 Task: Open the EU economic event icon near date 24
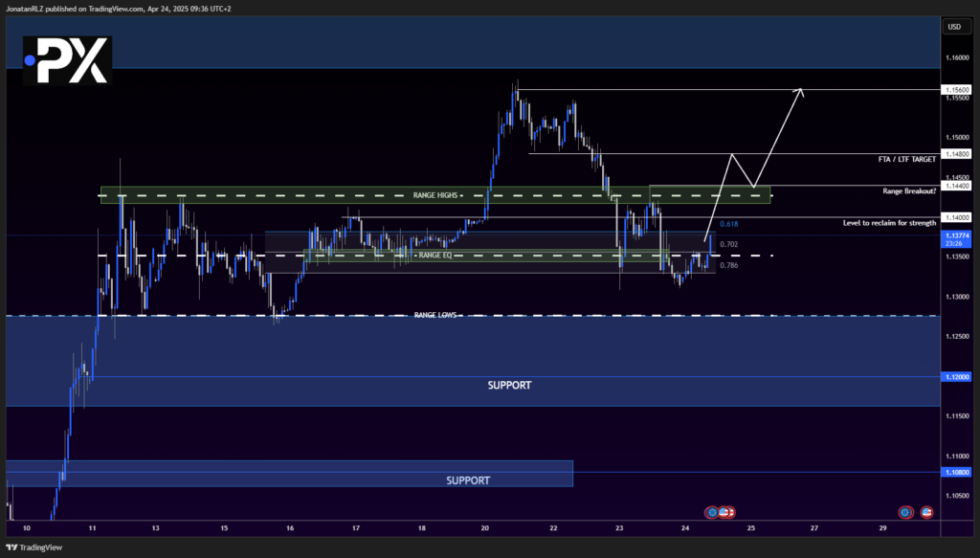(711, 513)
